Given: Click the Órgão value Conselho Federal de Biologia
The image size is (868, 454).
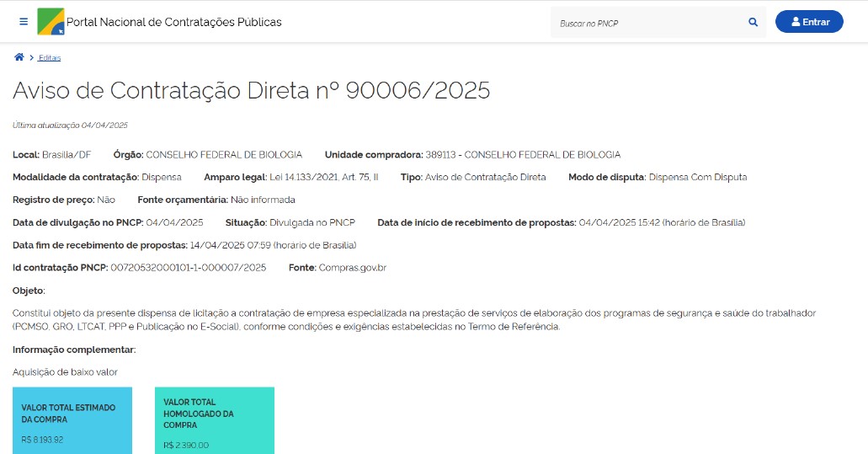Looking at the screenshot, I should 224,155.
